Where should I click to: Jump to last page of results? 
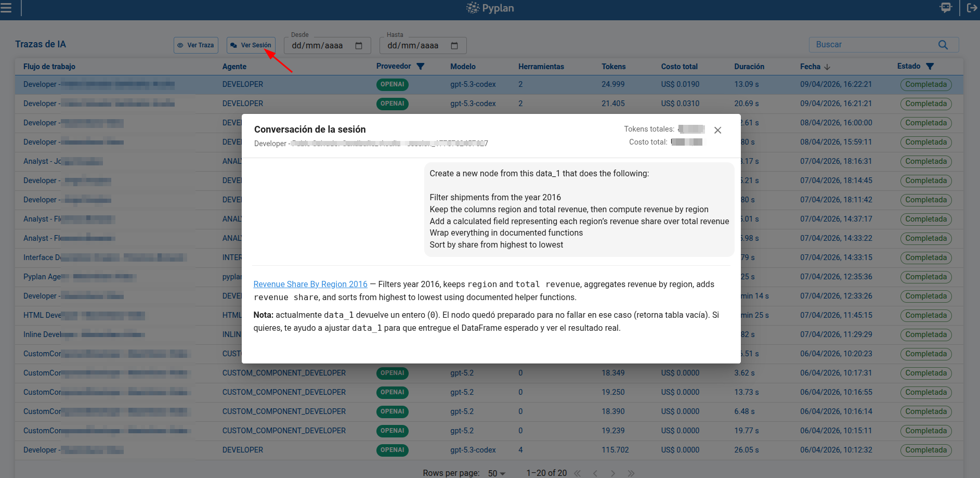[x=631, y=473]
